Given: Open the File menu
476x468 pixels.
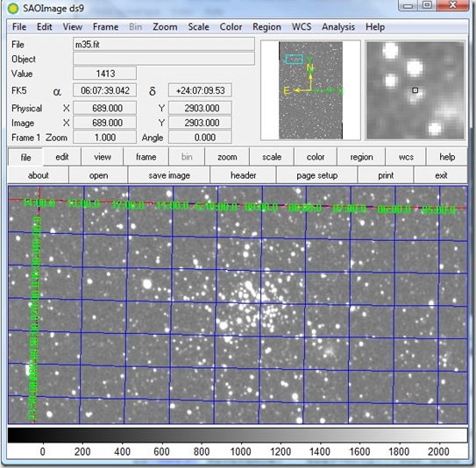Looking at the screenshot, I should click(x=19, y=26).
